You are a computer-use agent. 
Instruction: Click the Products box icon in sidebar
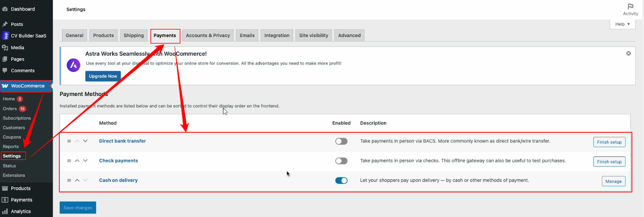[5, 188]
